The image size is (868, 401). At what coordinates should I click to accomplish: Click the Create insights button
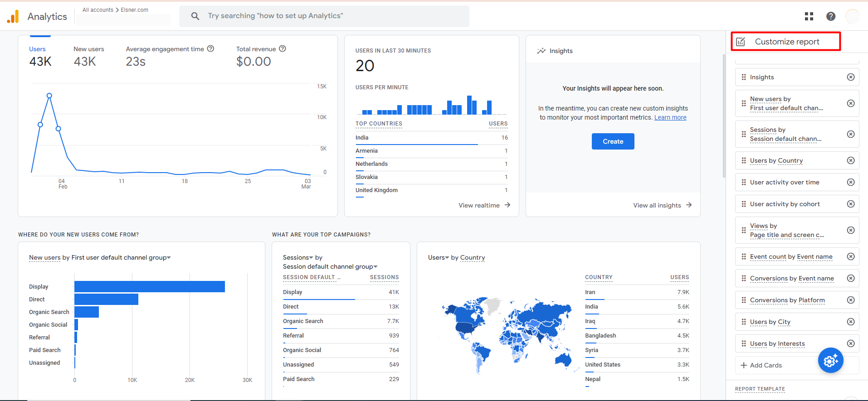pyautogui.click(x=613, y=141)
